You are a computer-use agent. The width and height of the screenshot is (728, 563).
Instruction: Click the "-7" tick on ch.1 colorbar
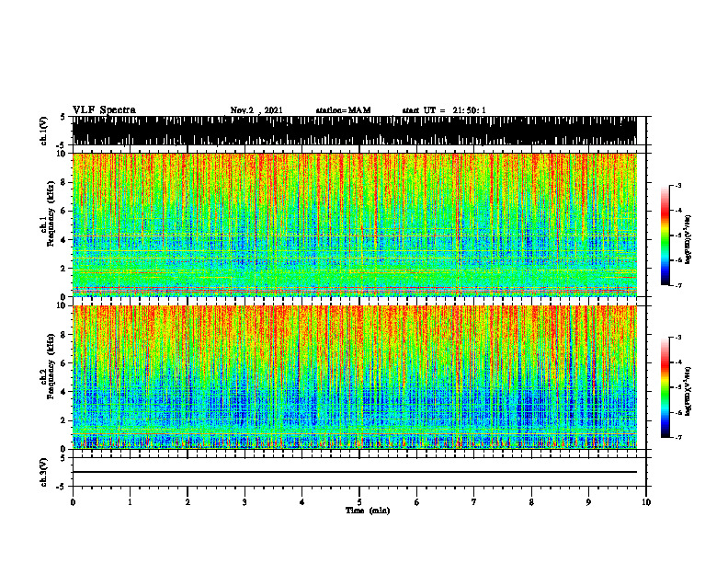click(678, 285)
